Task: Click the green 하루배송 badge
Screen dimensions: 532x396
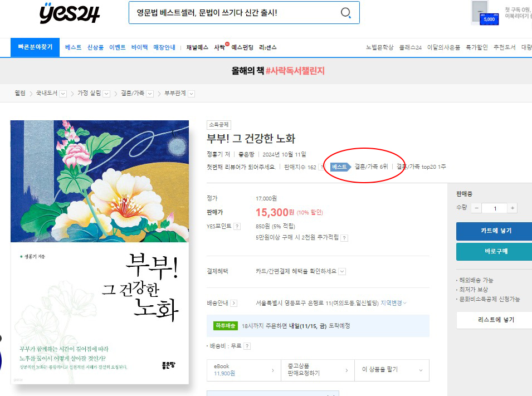Action: pyautogui.click(x=225, y=326)
